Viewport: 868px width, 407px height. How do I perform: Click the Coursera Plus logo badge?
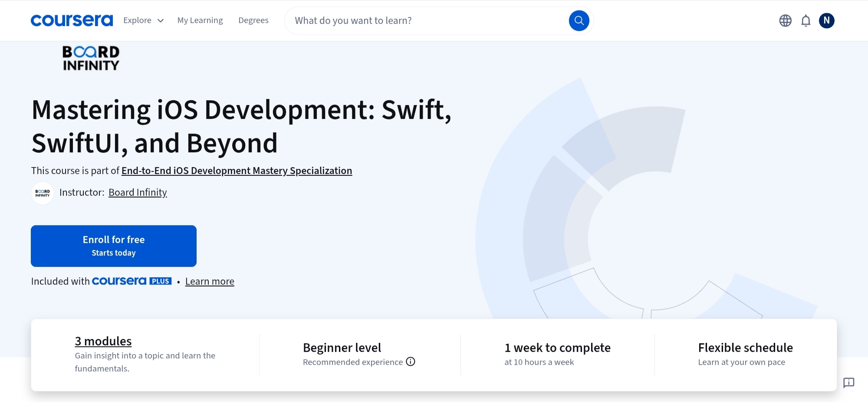(132, 281)
